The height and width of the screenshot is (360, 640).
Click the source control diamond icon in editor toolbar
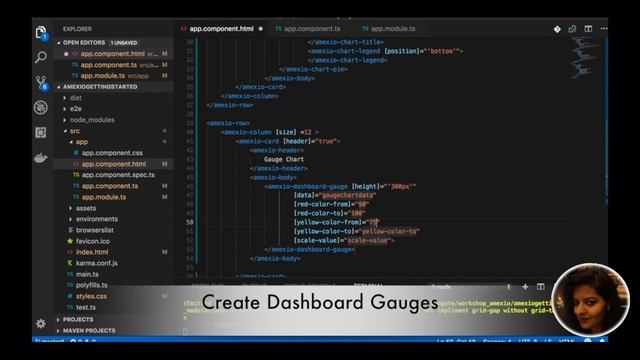pos(557,29)
